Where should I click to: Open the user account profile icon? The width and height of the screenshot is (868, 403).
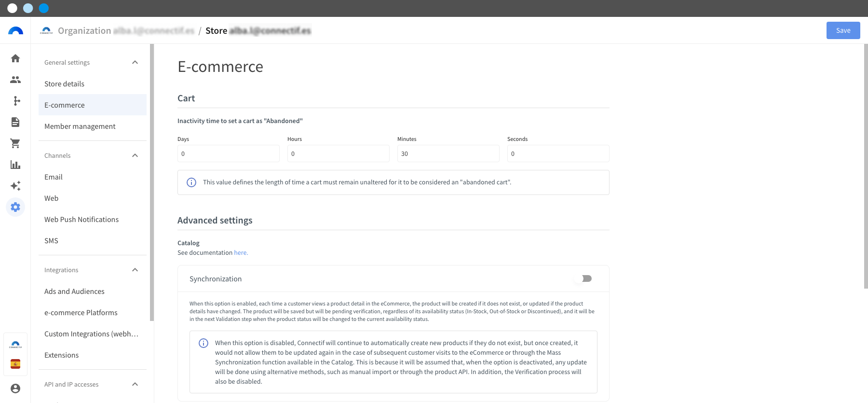pos(15,389)
